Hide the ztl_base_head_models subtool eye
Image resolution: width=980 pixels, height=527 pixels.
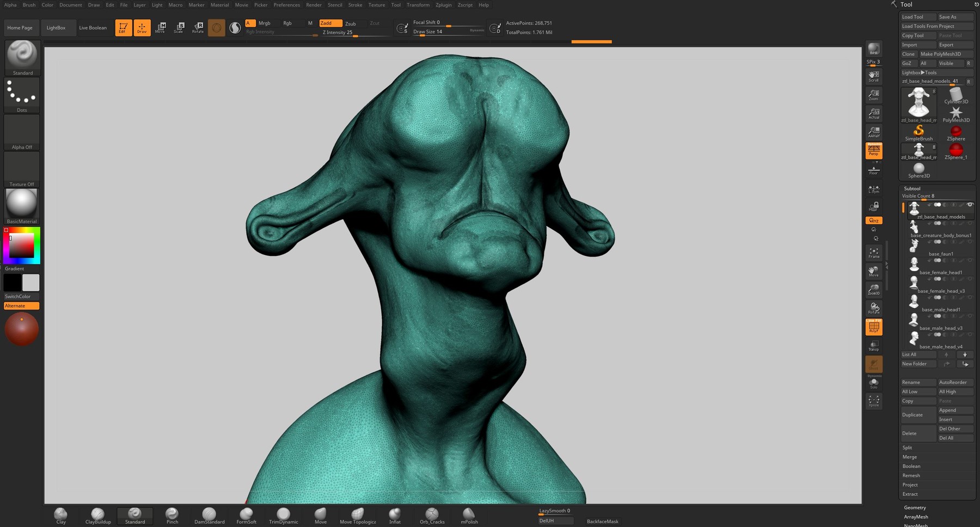970,205
